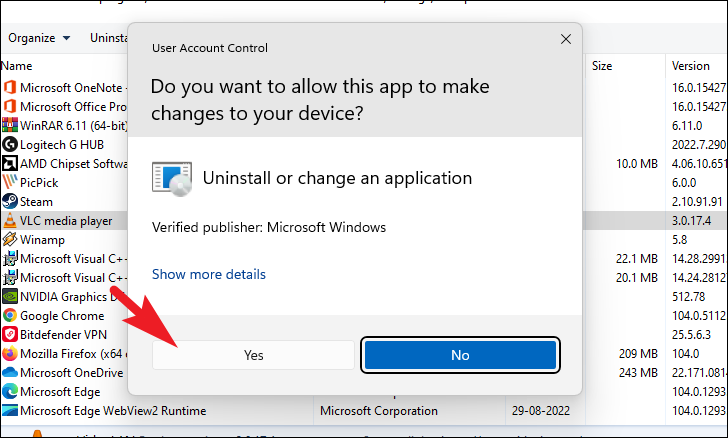The height and width of the screenshot is (438, 728).
Task: Click the 29-08-2022 installed date cell
Action: click(x=541, y=411)
